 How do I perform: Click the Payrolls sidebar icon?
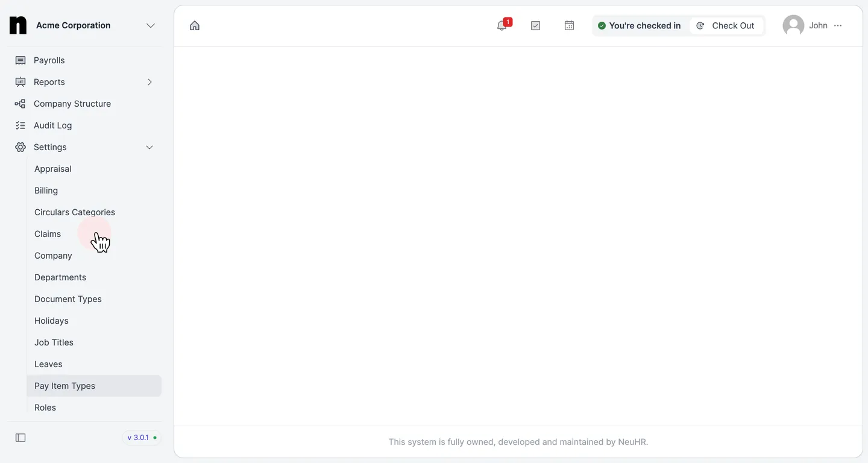click(20, 60)
